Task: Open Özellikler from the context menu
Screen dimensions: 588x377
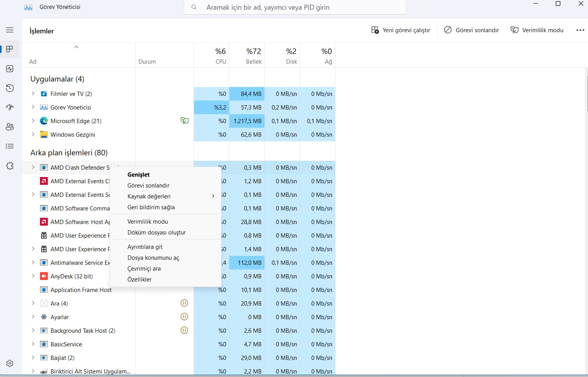Action: [x=166, y=280]
